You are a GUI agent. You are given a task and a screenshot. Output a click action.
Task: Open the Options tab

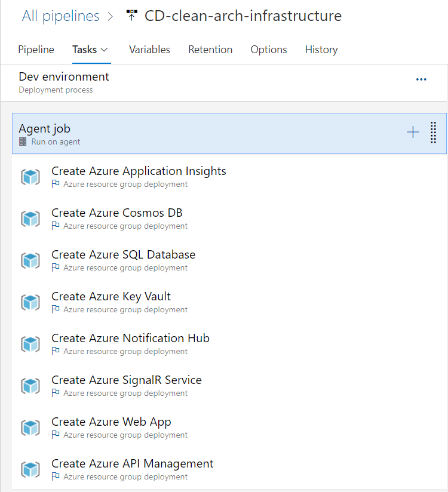click(x=269, y=50)
